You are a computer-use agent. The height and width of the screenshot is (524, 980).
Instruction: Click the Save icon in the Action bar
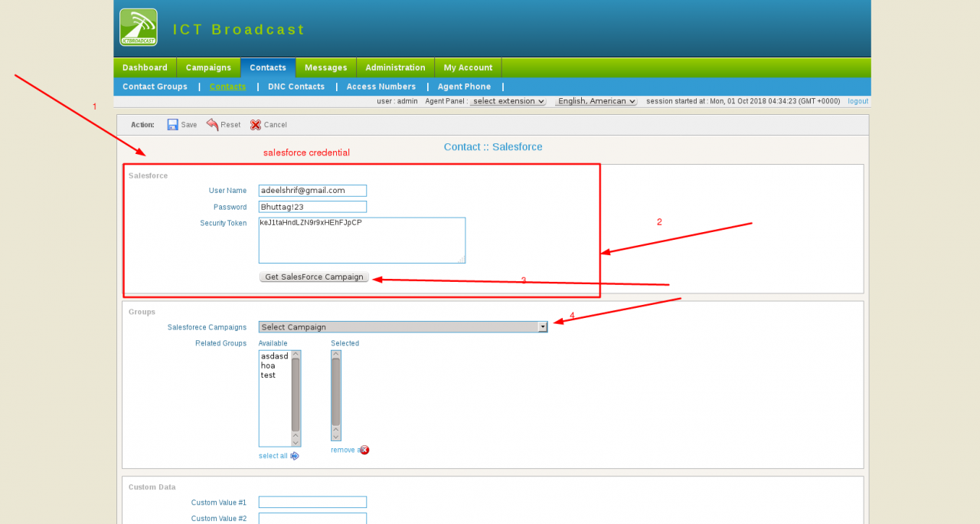[171, 124]
